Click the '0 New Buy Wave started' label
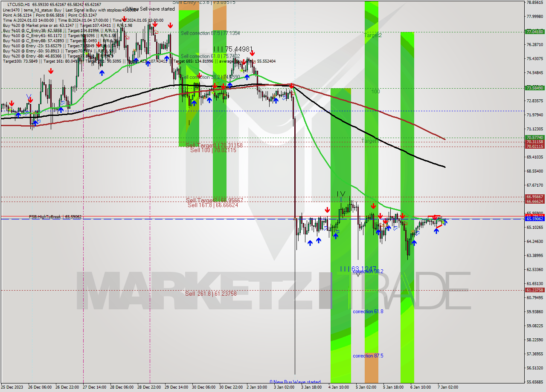The height and width of the screenshot is (392, 546). pos(295,382)
